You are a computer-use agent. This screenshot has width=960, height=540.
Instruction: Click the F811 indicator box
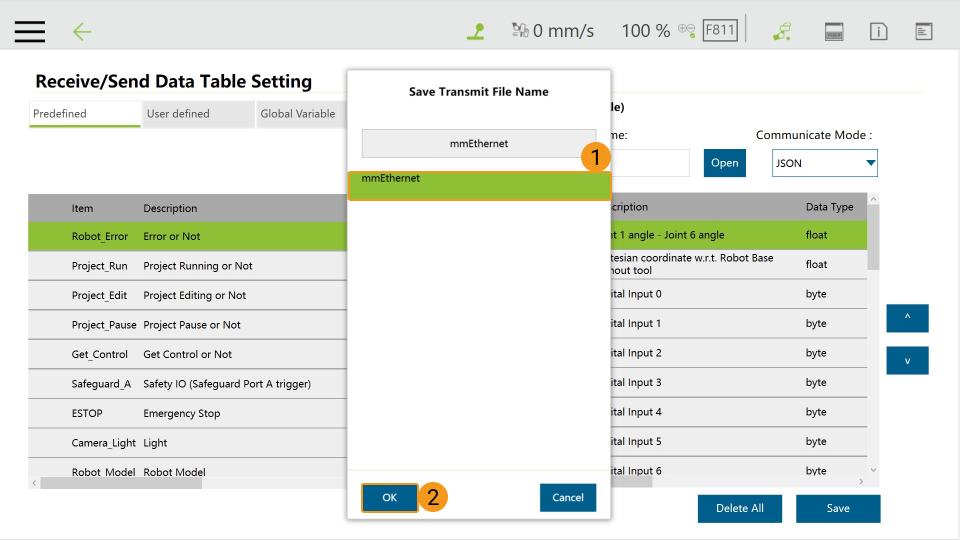pyautogui.click(x=720, y=30)
